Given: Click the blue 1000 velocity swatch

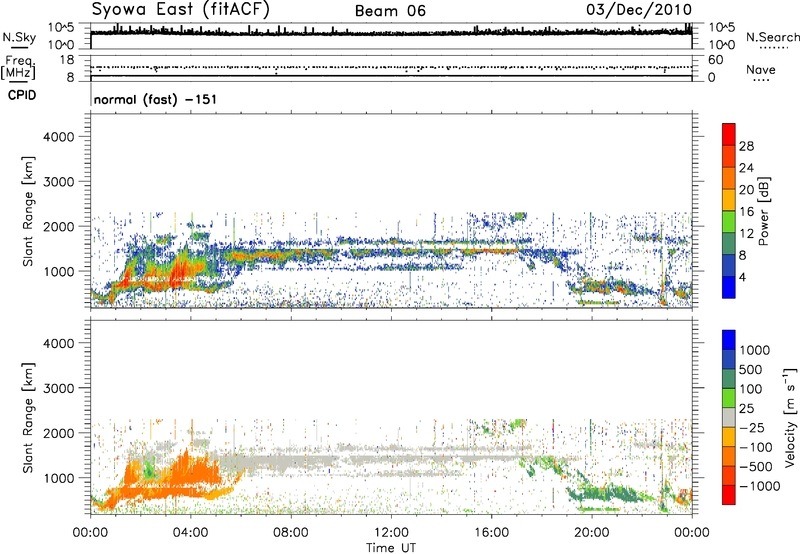Looking at the screenshot, I should (x=729, y=340).
